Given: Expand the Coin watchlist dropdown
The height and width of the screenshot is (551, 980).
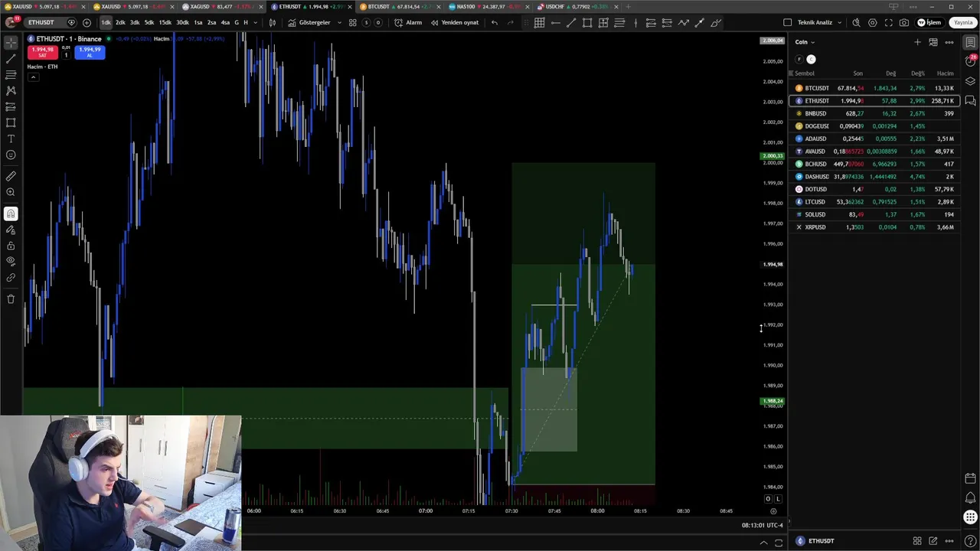Looking at the screenshot, I should click(x=805, y=42).
